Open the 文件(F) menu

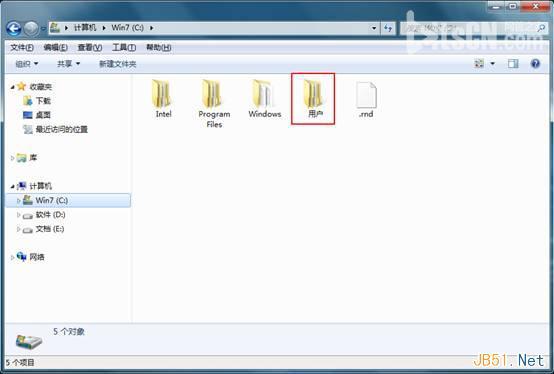(22, 47)
